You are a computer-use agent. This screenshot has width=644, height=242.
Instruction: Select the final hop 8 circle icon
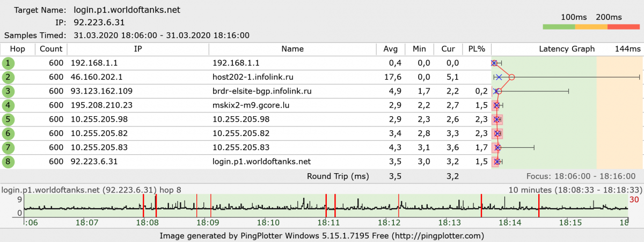click(8, 161)
